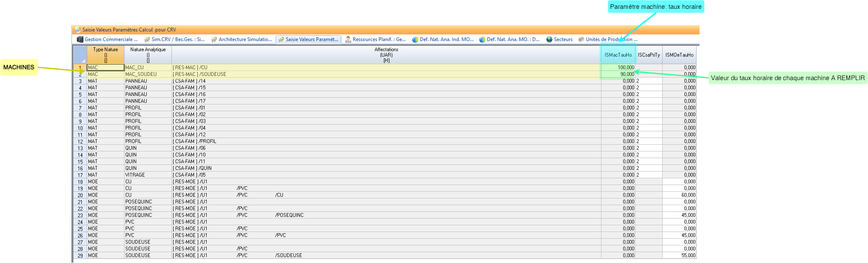Click the Unités de Production tab icon

[x=581, y=39]
